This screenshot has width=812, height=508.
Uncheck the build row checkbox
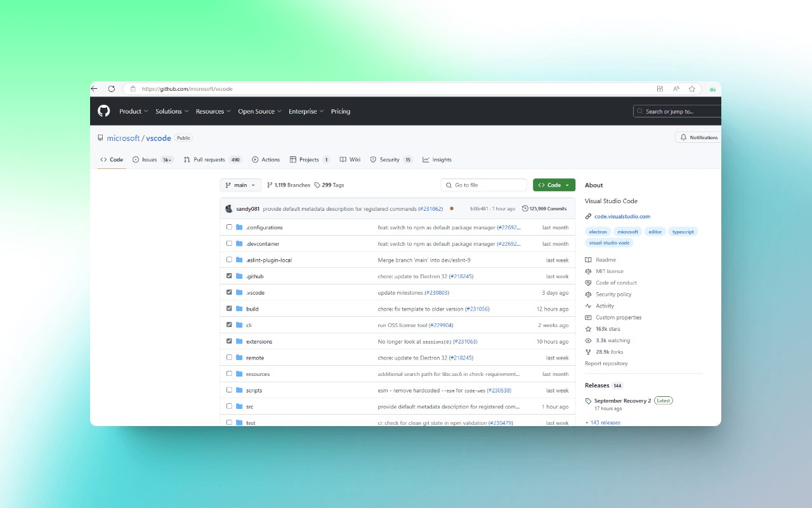[229, 309]
